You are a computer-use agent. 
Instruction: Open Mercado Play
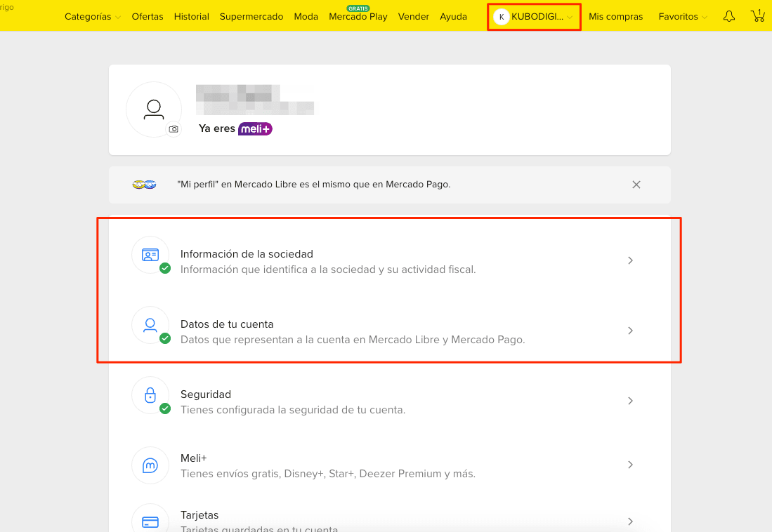(x=358, y=17)
